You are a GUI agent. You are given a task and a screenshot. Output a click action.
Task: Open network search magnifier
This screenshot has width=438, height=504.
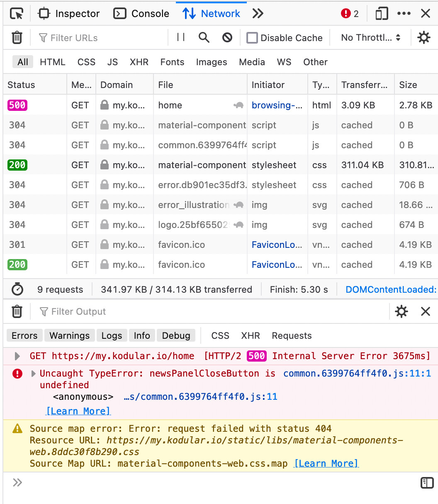[x=204, y=38]
